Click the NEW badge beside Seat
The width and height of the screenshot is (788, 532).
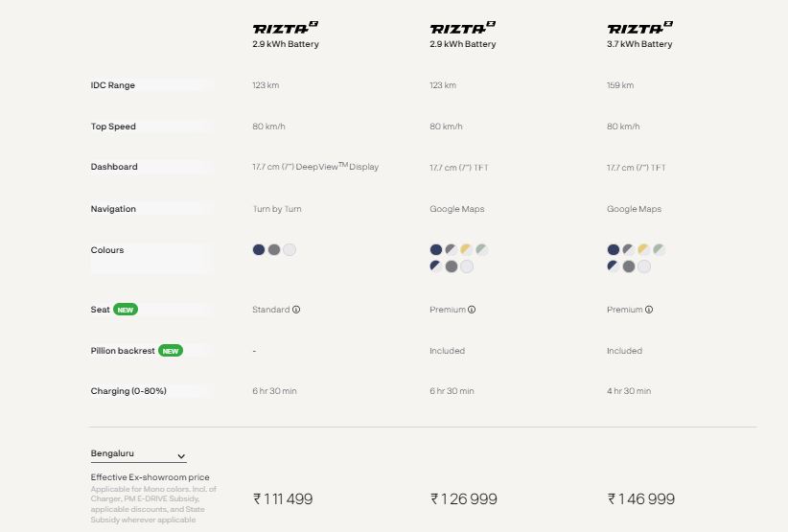point(126,310)
